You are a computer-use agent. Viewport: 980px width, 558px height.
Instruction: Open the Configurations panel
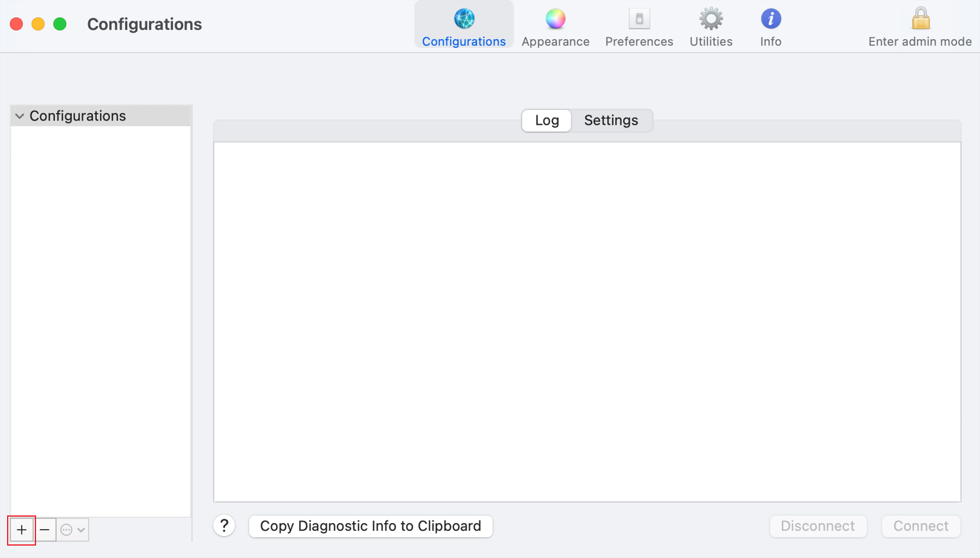coord(463,24)
